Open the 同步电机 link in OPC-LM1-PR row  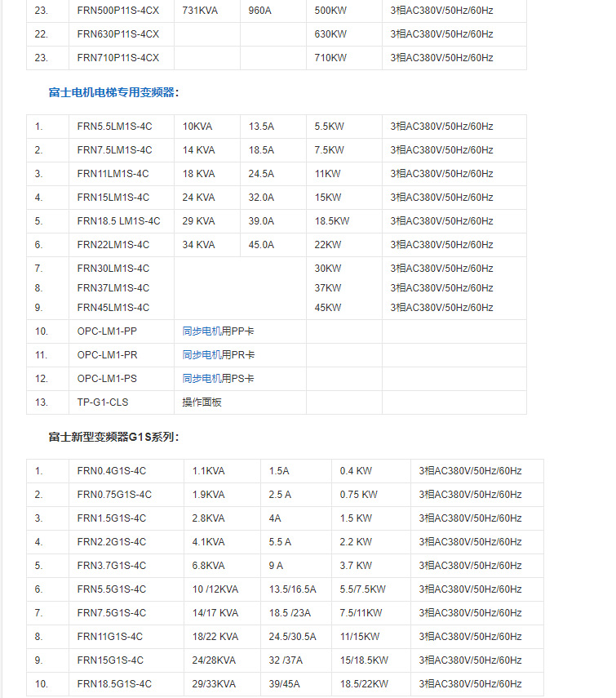tap(202, 355)
